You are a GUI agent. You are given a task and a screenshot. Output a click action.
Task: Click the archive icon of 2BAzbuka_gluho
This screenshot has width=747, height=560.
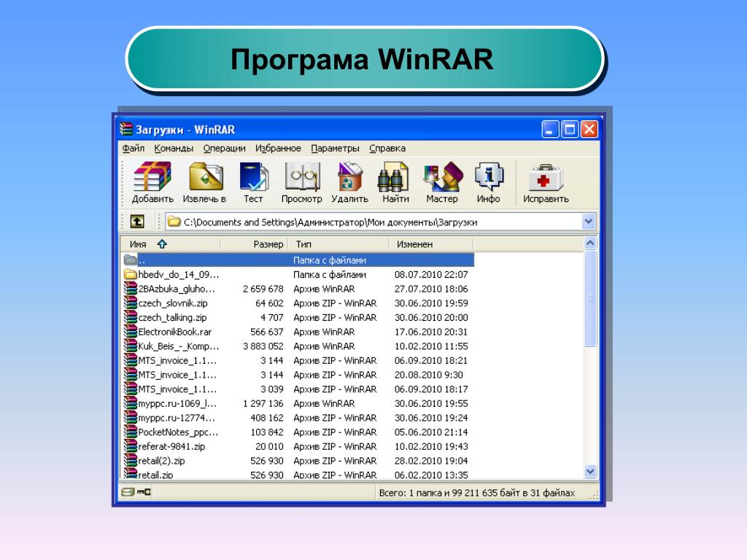[x=130, y=289]
